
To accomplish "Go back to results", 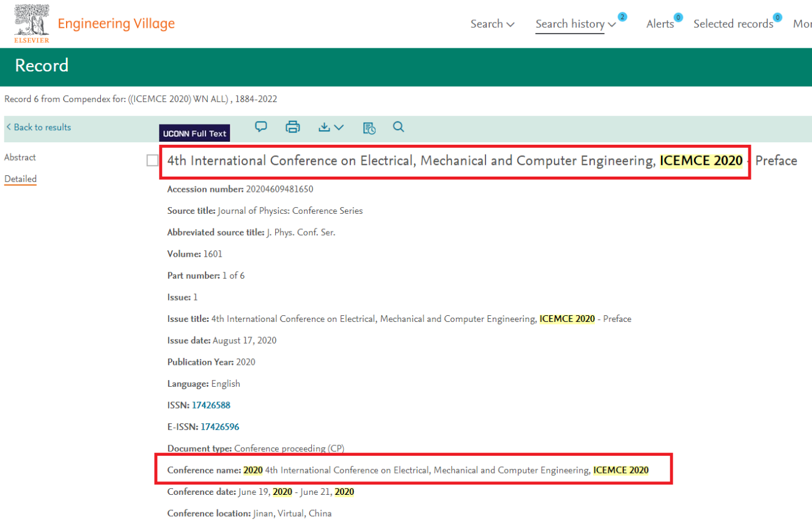I will pos(39,127).
